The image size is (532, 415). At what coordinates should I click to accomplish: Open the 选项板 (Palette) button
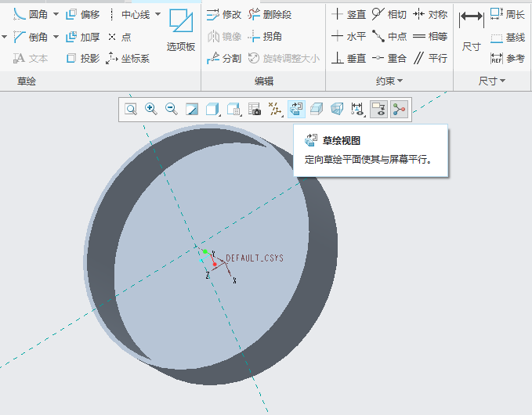(x=181, y=31)
